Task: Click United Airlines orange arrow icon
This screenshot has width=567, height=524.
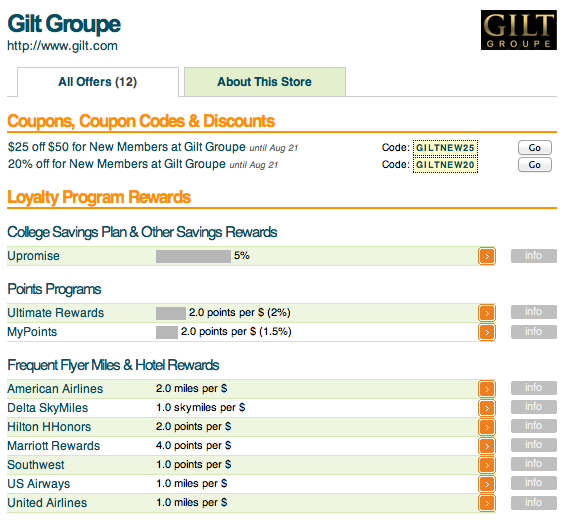Action: coord(487,503)
